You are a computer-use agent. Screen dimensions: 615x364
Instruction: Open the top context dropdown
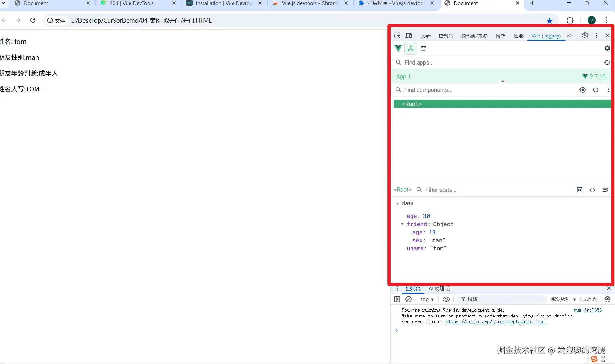(x=427, y=299)
